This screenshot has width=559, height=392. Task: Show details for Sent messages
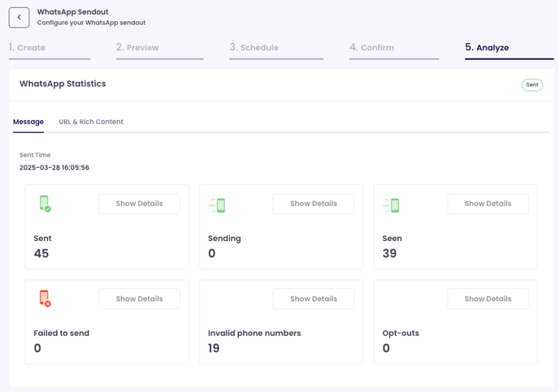click(x=140, y=204)
